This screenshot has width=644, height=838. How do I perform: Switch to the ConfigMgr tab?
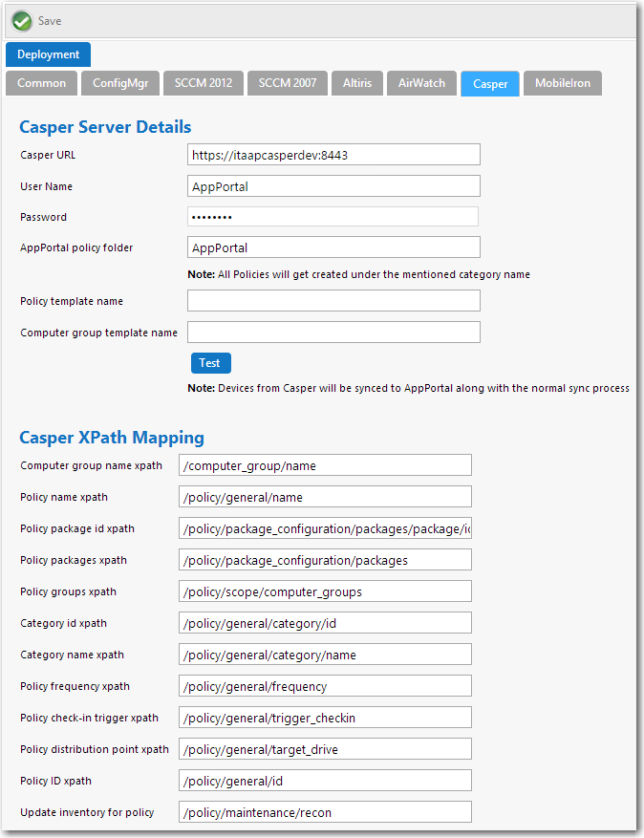120,83
